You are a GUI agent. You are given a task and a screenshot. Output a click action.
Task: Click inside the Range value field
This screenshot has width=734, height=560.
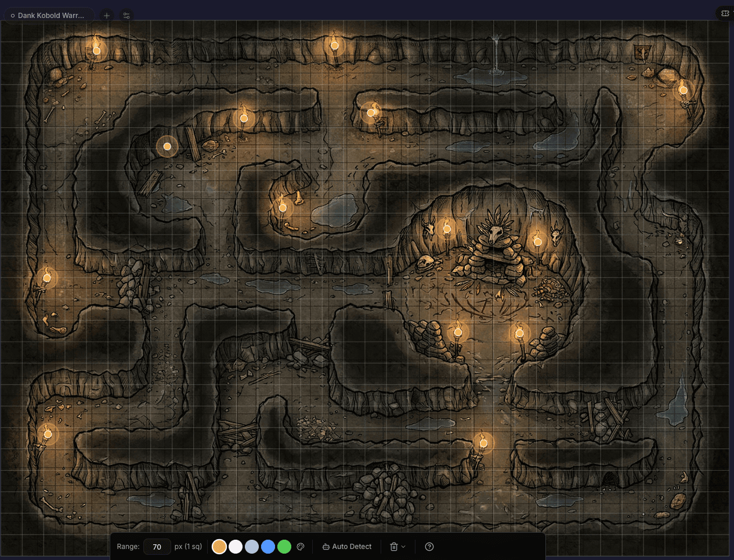[x=157, y=546]
